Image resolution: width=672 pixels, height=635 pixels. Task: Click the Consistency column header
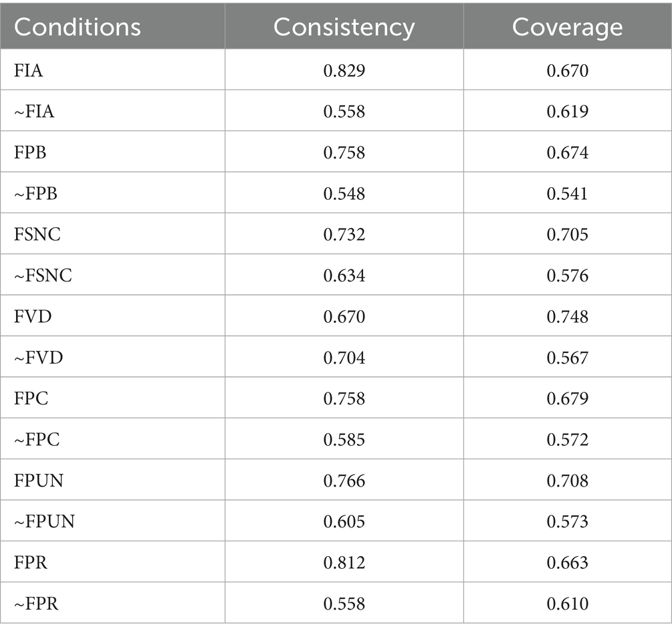344,27
